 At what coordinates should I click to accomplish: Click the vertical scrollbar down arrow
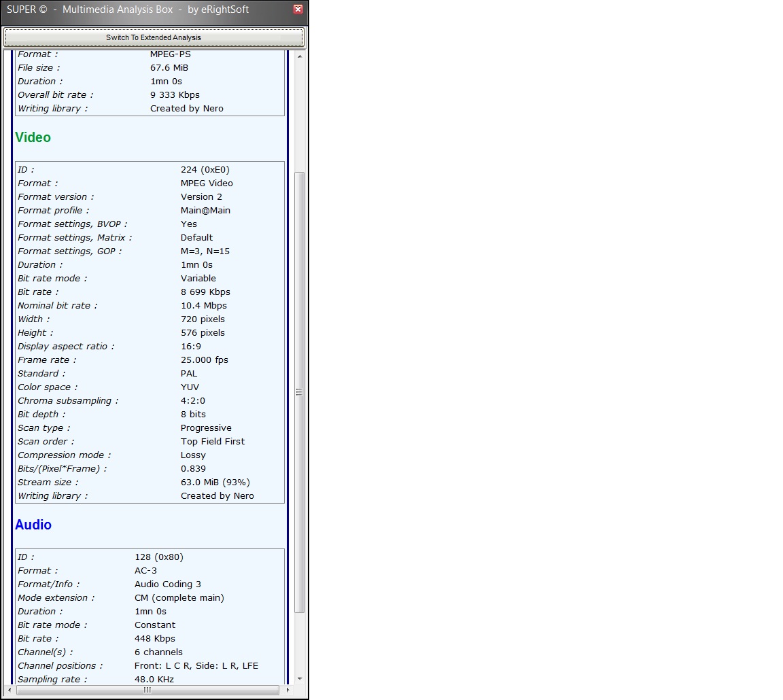[299, 679]
